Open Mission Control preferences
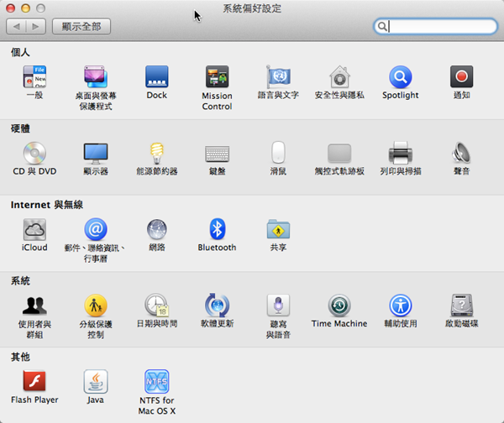The width and height of the screenshot is (504, 423). pos(217,77)
